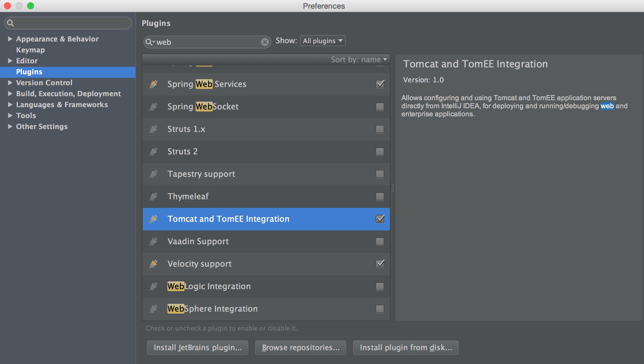Click in the settings search field
The height and width of the screenshot is (364, 644).
(68, 23)
